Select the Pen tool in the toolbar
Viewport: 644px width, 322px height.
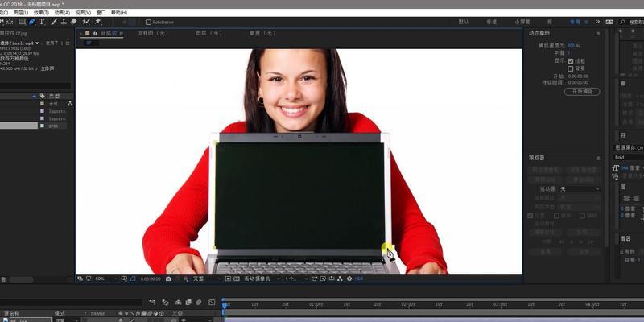[32, 22]
